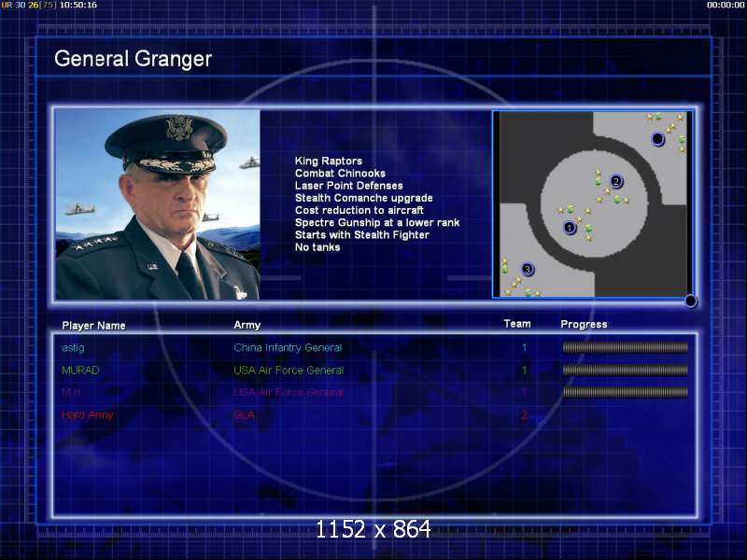Select the Laser Point Defenses line

pos(348,186)
